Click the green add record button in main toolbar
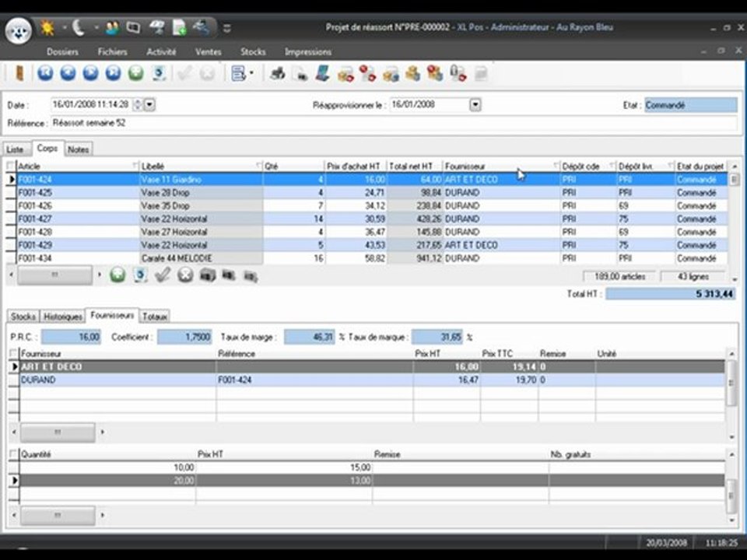747x560 pixels. tap(136, 73)
